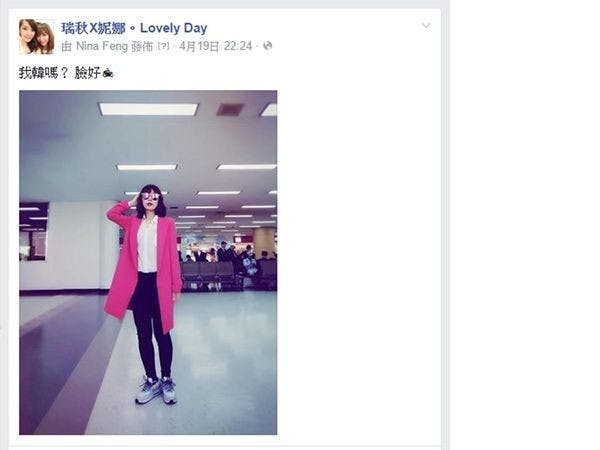The image size is (600, 450).
Task: Open the 4月19日 22:24 timestamp permalink
Action: click(x=215, y=46)
